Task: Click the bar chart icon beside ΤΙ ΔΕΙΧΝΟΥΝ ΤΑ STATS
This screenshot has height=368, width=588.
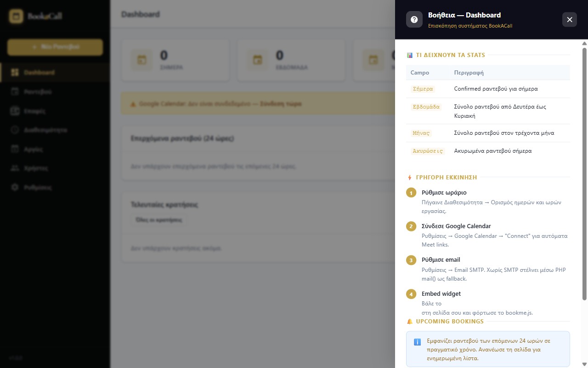Action: point(410,55)
